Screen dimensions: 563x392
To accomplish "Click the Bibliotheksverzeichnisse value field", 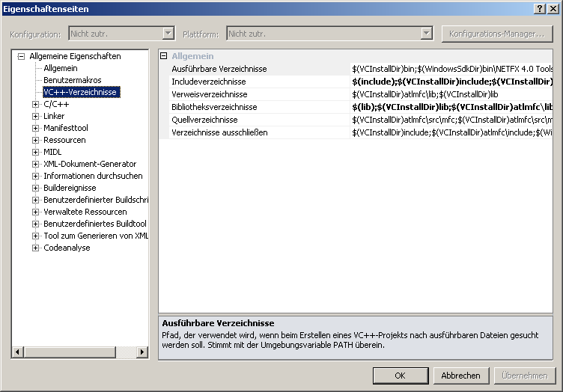I will [x=451, y=107].
